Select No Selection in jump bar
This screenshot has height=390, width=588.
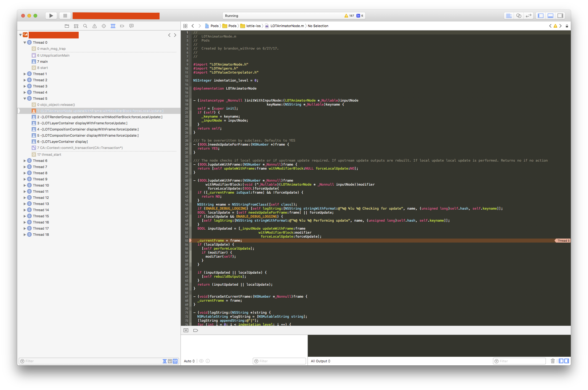point(318,26)
